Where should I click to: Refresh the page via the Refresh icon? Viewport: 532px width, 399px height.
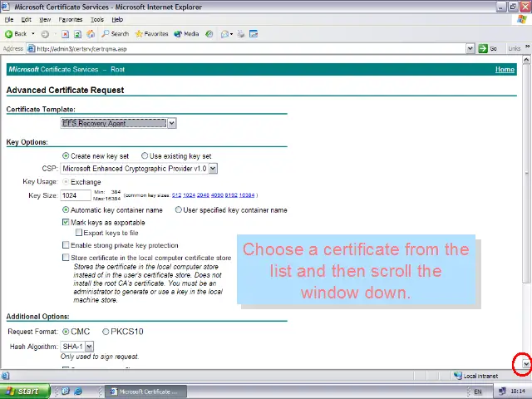[77, 34]
